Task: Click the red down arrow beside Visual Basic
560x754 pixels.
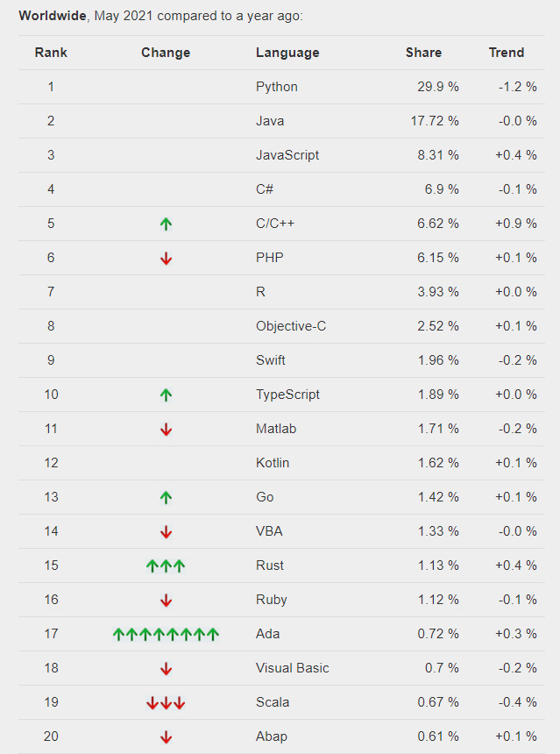Action: 166,668
